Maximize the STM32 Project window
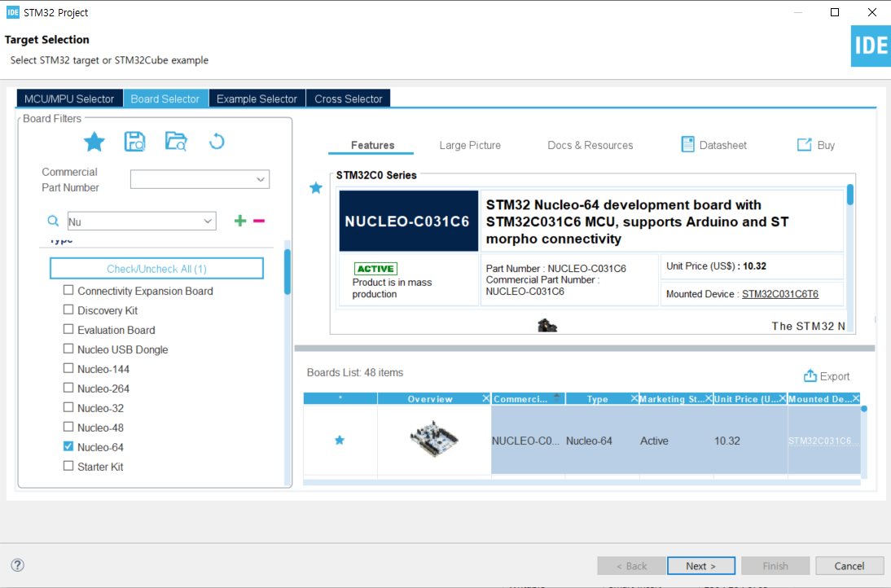The width and height of the screenshot is (891, 588). [835, 12]
